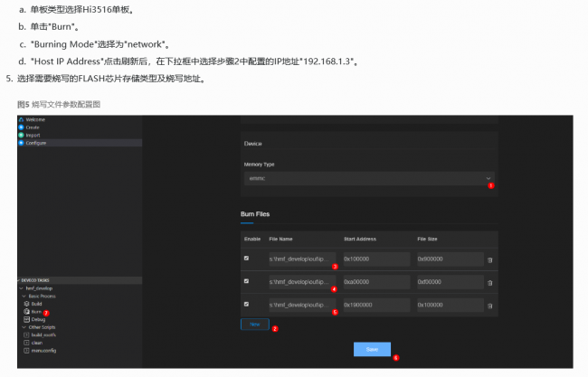Open the Import item in sidebar

tap(33, 136)
